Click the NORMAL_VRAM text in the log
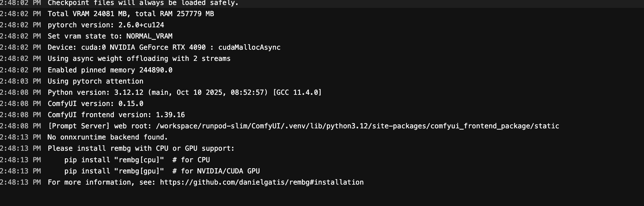The width and height of the screenshot is (644, 206). pyautogui.click(x=149, y=36)
